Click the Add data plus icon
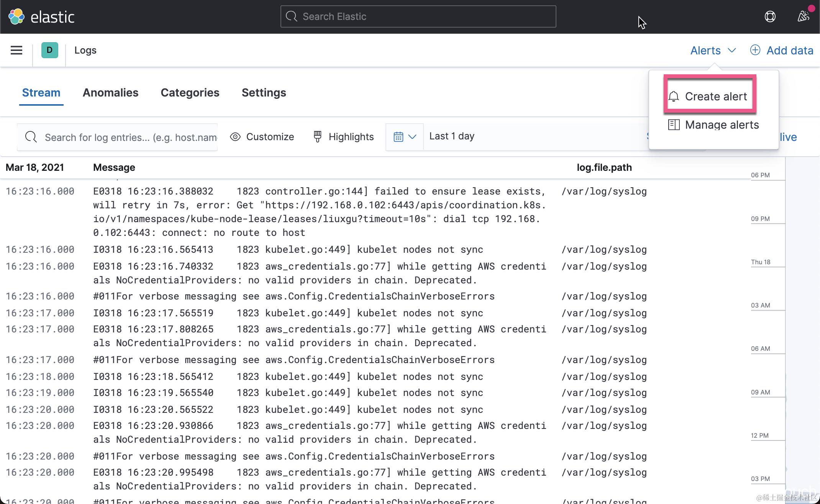The height and width of the screenshot is (504, 820). coord(755,50)
